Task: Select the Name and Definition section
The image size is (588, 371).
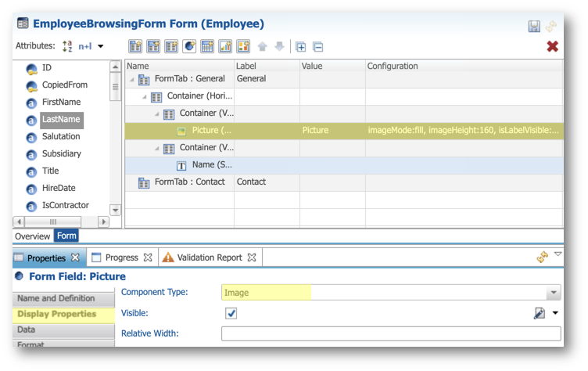Action: [x=56, y=298]
